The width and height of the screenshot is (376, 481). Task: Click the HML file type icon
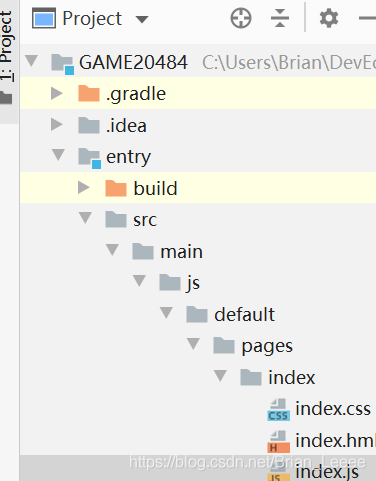click(x=278, y=442)
